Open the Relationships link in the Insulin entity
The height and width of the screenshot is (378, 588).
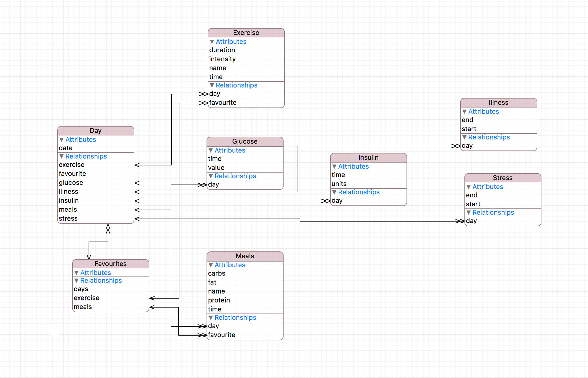(359, 192)
